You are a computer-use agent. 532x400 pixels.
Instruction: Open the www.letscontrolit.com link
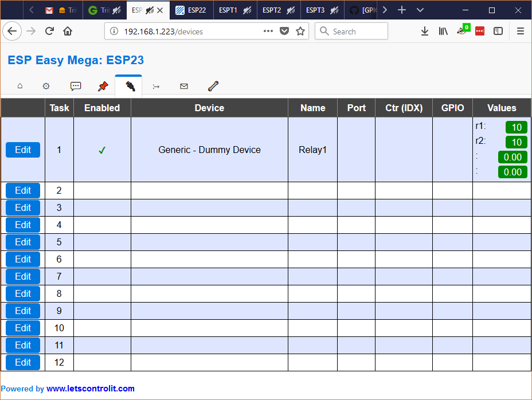[x=90, y=389]
